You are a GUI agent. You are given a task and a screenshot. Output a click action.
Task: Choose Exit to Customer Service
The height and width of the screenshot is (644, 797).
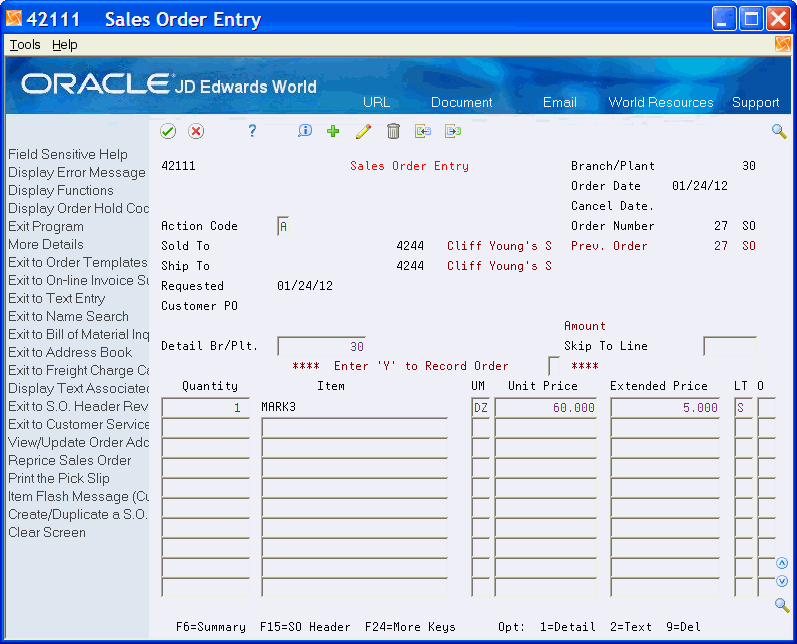point(78,424)
